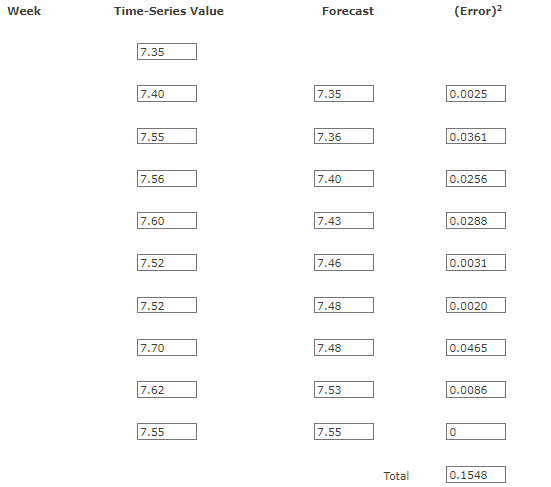This screenshot has height=487, width=551.
Task: Select the squared error field showing 0.0256
Action: pyautogui.click(x=476, y=178)
